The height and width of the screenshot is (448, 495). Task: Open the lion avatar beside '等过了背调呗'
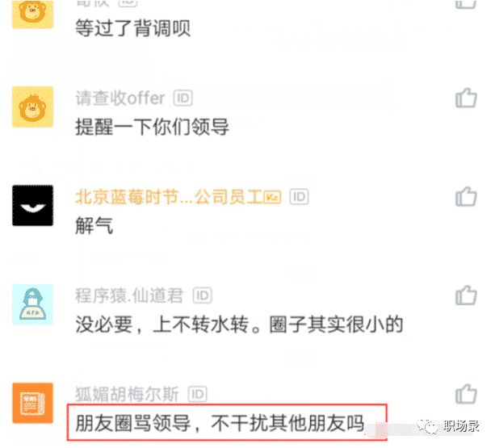pyautogui.click(x=33, y=15)
